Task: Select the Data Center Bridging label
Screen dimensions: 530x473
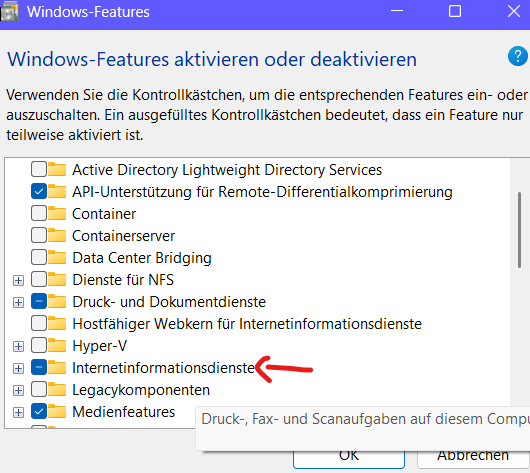Action: 142,258
